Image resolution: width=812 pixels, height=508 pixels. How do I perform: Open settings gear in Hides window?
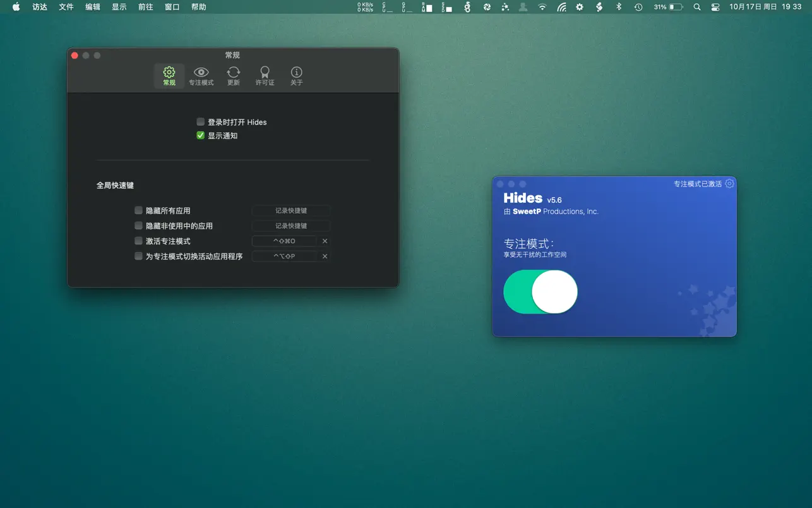[x=729, y=184]
